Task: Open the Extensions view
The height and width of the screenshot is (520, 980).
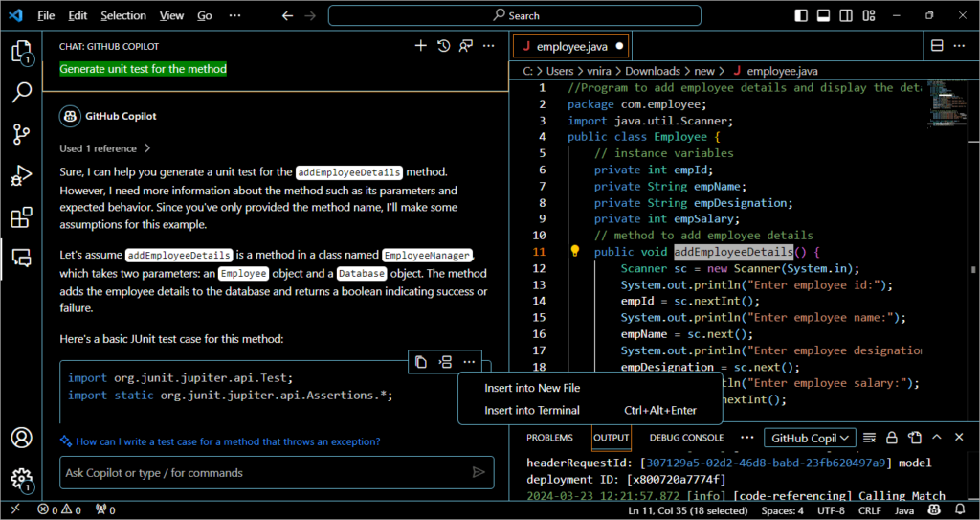Action: [x=21, y=217]
